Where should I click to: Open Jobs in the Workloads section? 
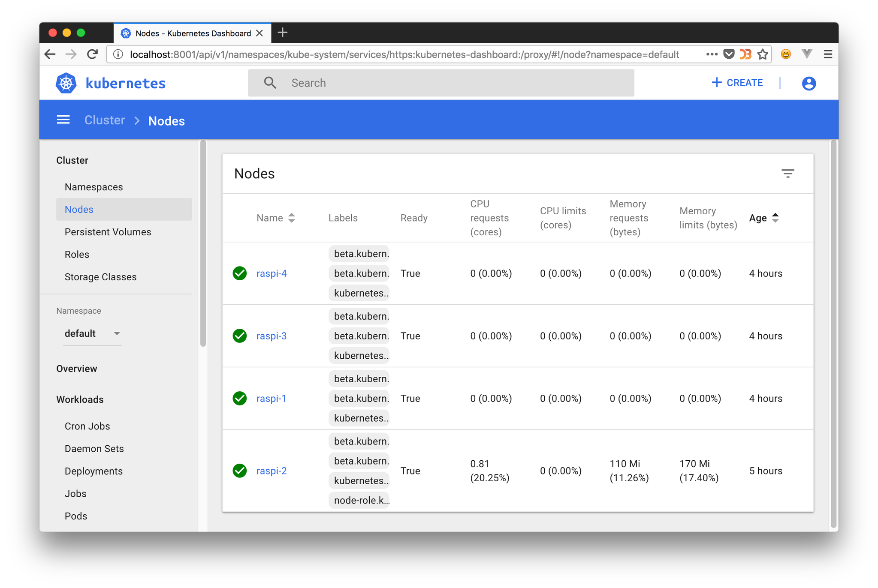[x=75, y=493]
